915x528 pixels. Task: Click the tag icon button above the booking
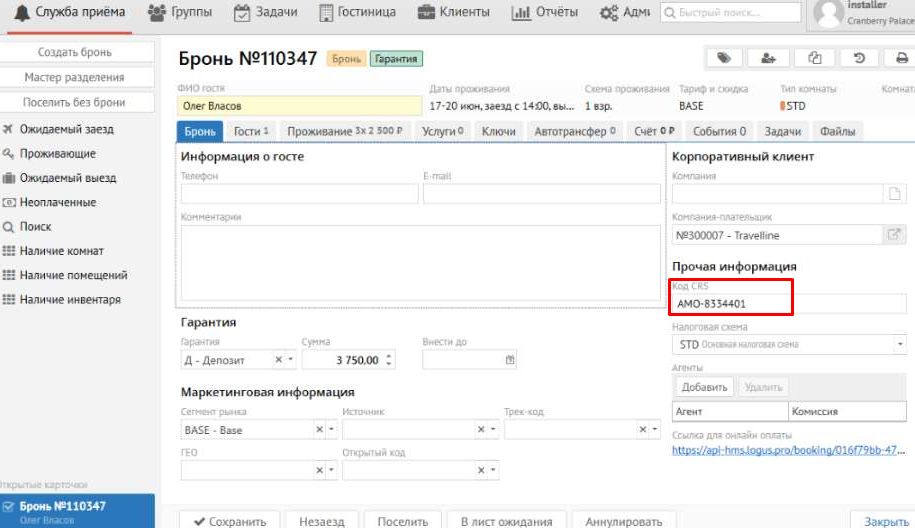pos(724,58)
